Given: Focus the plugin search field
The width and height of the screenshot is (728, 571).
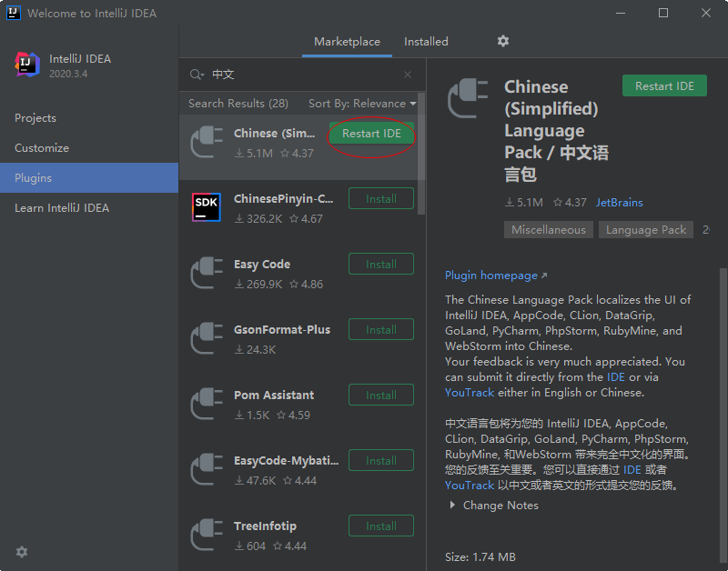Looking at the screenshot, I should point(304,75).
